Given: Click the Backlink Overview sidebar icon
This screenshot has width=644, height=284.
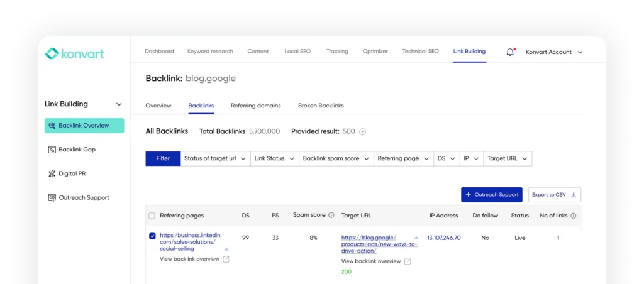Looking at the screenshot, I should [x=52, y=126].
